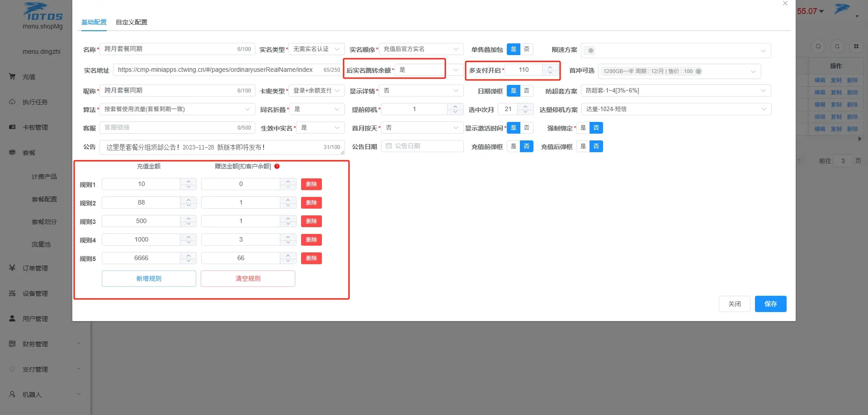Delete 规则1 with its 删除 button

click(x=311, y=184)
